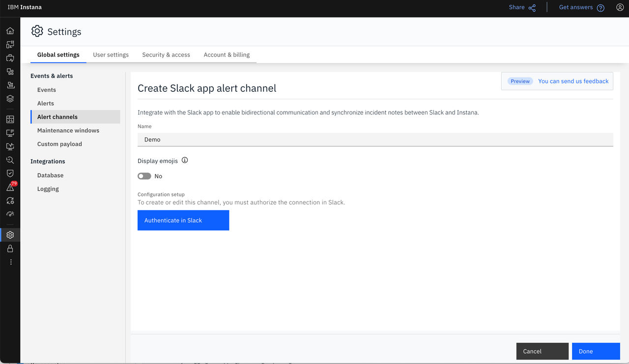Click the Share network icon in header

(532, 8)
